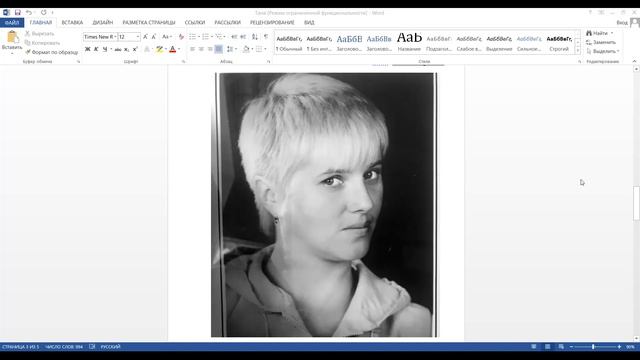Switch to the РАЗМЕТКА СТРАНИЦЫ tab
The image size is (640, 360).
149,22
